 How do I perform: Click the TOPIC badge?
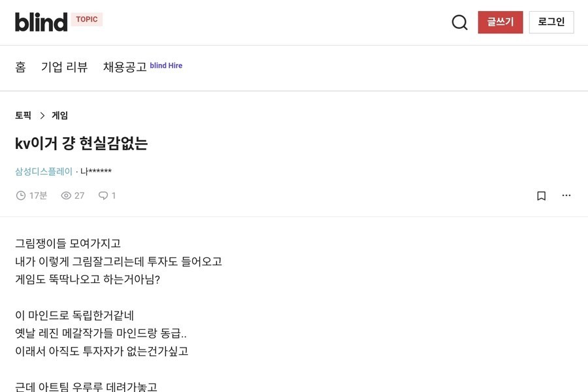(87, 20)
